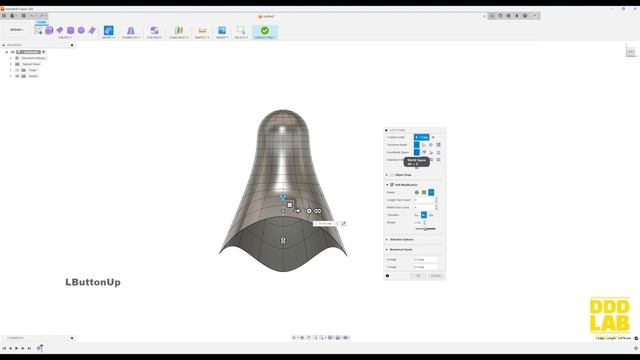Toggle visibility eye of Bodies folder
640x360 pixels.
17,76
